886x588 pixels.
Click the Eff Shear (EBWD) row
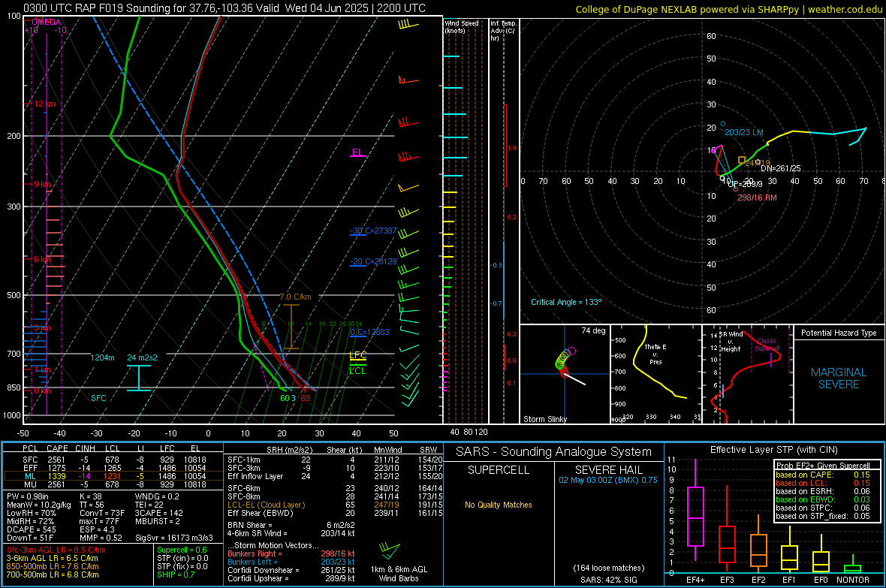(x=333, y=514)
